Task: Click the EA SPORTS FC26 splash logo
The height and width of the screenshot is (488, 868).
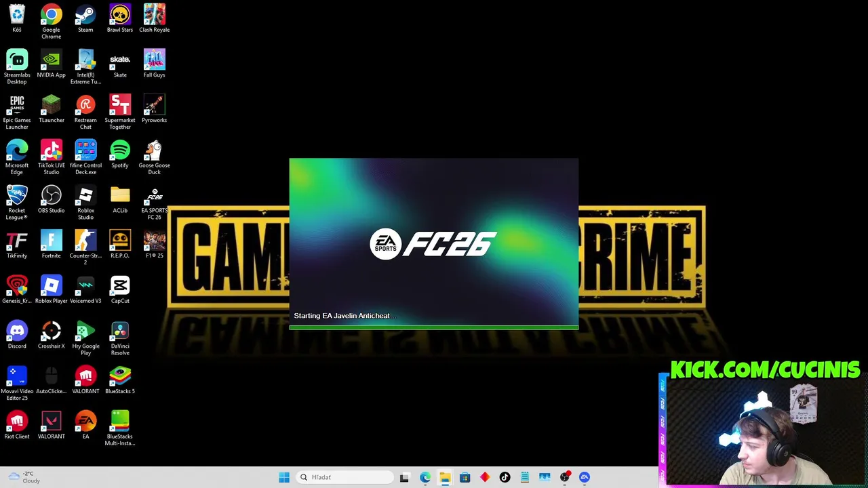Action: 433,244
